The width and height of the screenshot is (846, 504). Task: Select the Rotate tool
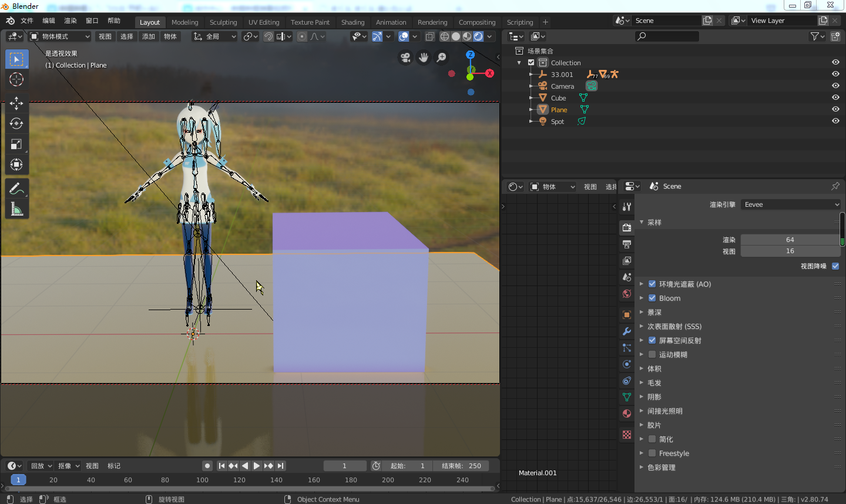click(16, 123)
